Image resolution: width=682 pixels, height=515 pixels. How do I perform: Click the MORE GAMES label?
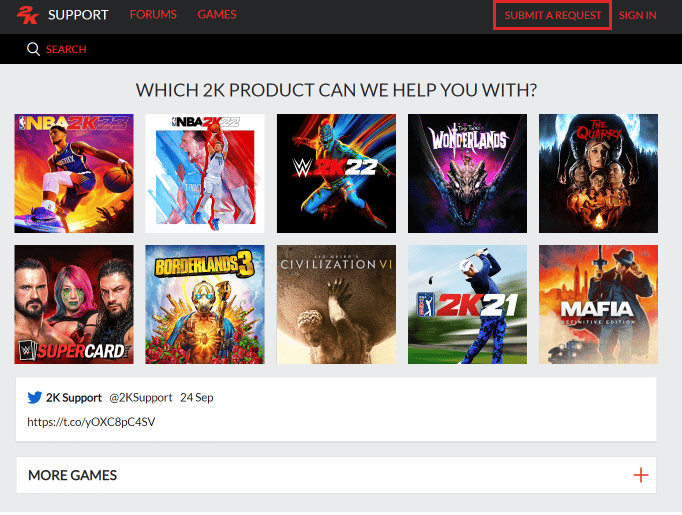(73, 475)
